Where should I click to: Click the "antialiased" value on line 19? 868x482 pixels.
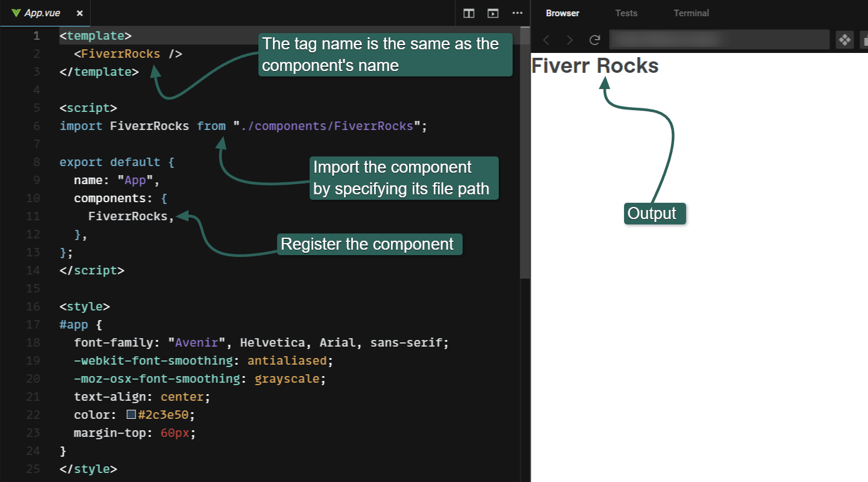click(x=287, y=361)
